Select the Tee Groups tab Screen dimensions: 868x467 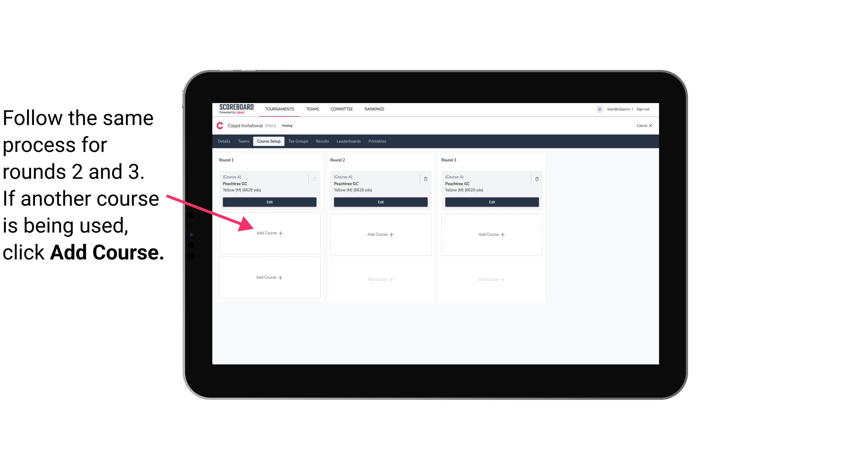click(x=296, y=141)
